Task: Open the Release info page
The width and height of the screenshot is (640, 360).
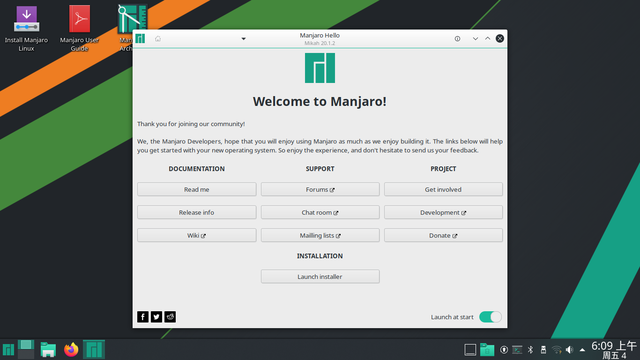Action: click(x=197, y=212)
